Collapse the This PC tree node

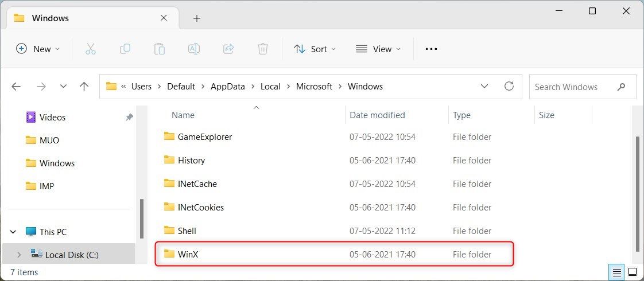point(13,232)
